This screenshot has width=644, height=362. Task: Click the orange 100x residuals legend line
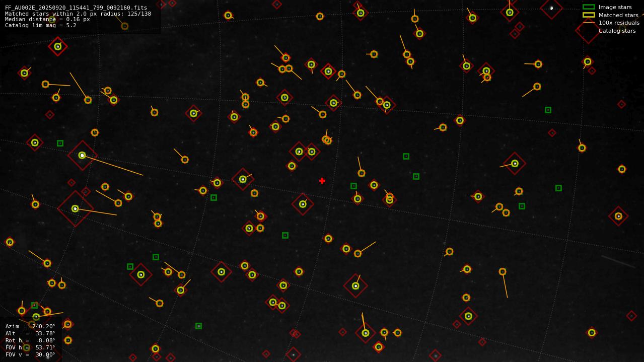588,23
